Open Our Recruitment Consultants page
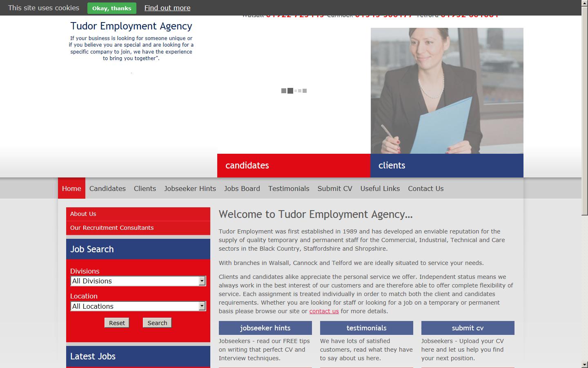Screen dimensions: 588x368 coord(112,228)
